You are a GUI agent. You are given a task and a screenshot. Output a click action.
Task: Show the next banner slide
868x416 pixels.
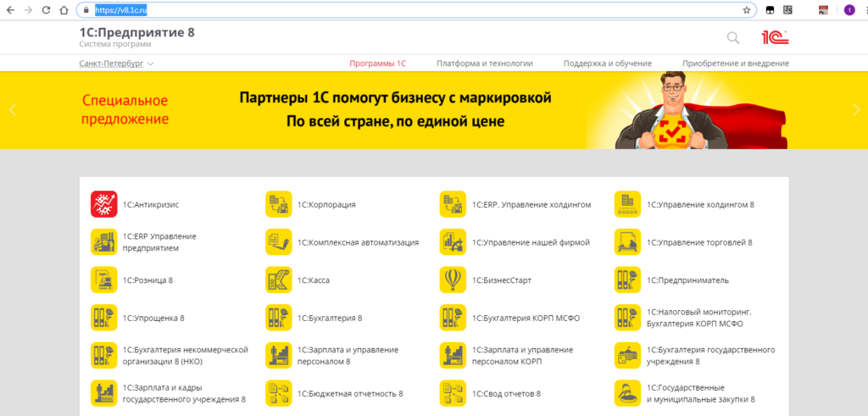[x=855, y=109]
